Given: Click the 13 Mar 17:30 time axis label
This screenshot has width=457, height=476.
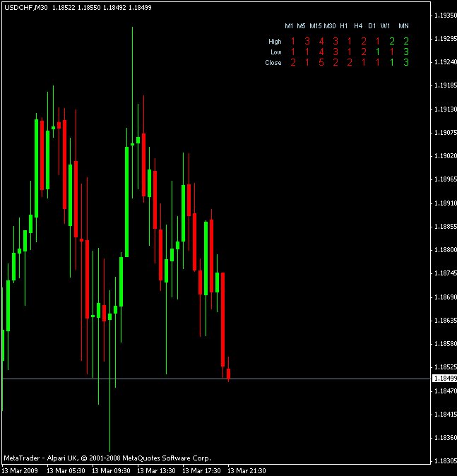Looking at the screenshot, I should tap(201, 470).
